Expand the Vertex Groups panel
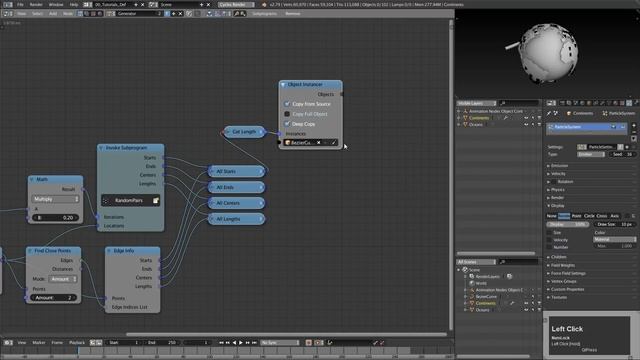This screenshot has width=640, height=360. pos(564,281)
